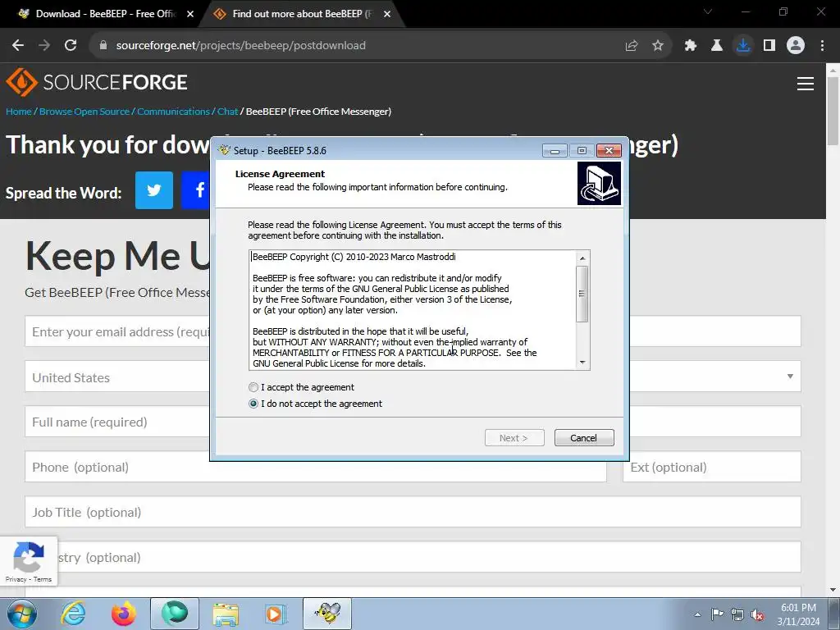Go back with the browser back arrow
The width and height of the screenshot is (840, 630).
18,46
